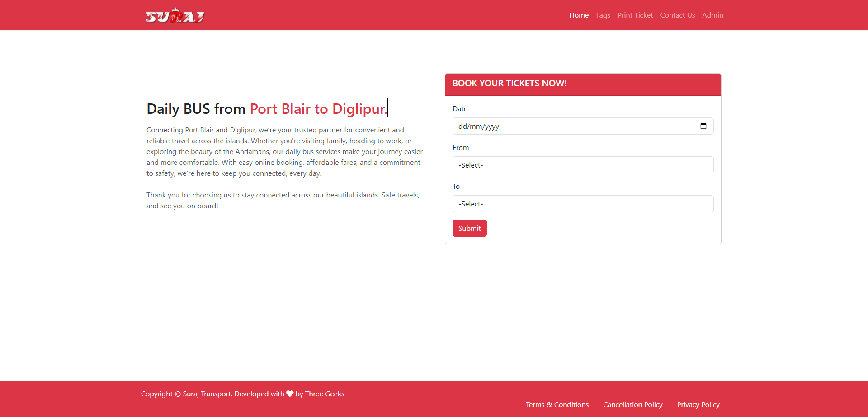The height and width of the screenshot is (417, 868).
Task: Navigate to Contact Us
Action: pyautogui.click(x=677, y=15)
